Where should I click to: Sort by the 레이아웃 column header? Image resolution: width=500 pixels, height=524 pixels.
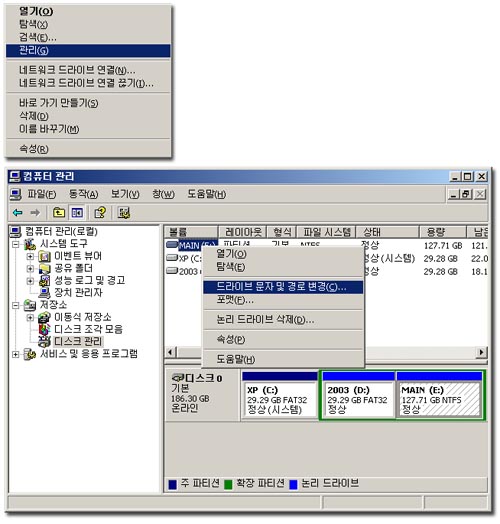243,232
